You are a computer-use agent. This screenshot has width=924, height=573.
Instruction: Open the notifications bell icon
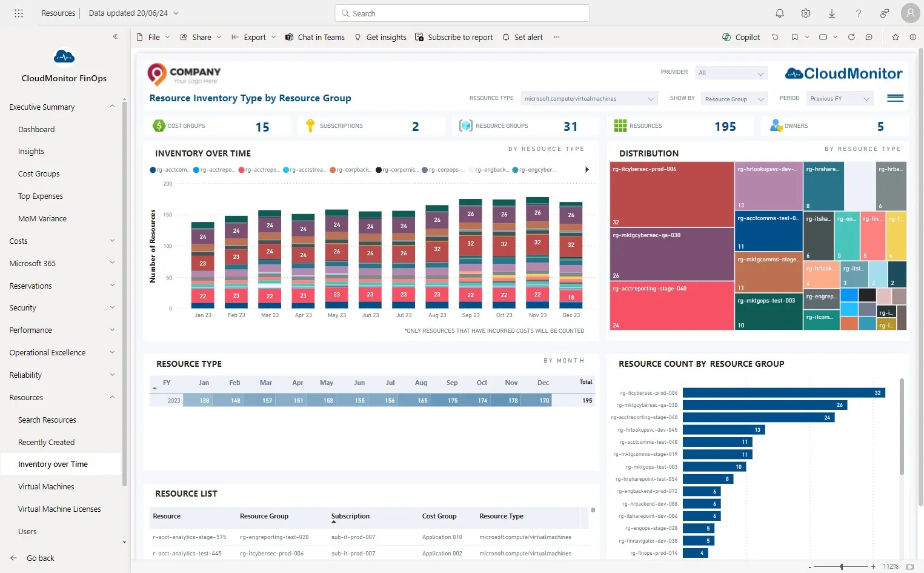click(780, 13)
